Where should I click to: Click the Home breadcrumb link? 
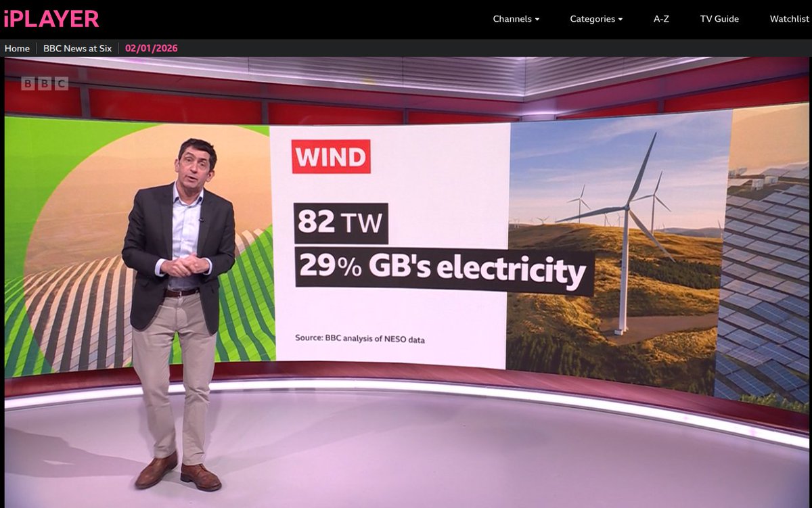pos(17,48)
